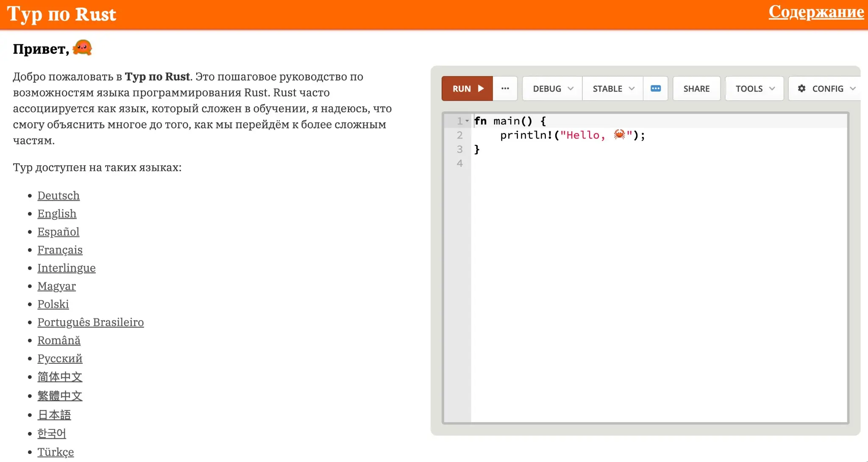Select the 繁體中文 language link
868x462 pixels.
(60, 396)
